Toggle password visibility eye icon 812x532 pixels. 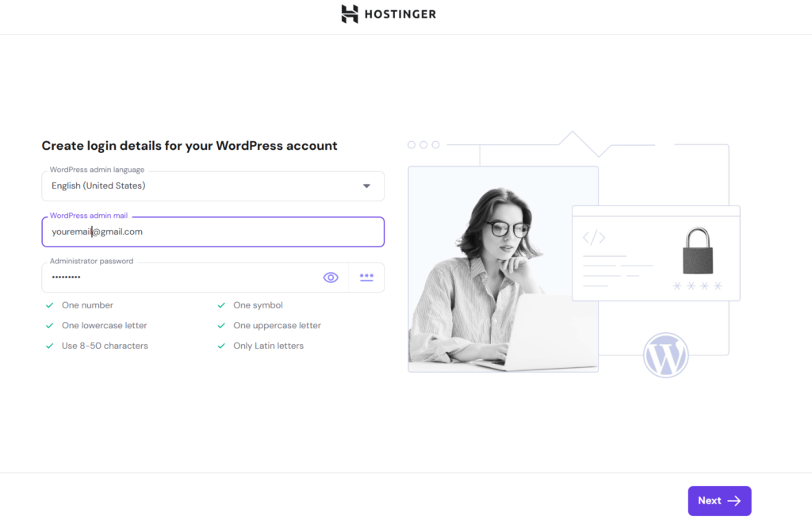(x=331, y=277)
